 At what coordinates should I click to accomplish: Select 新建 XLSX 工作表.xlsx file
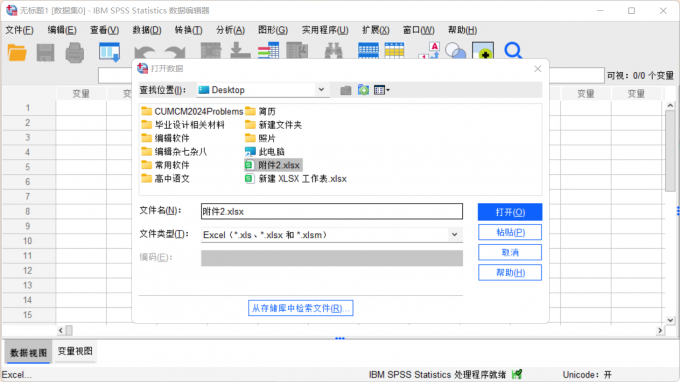[296, 179]
